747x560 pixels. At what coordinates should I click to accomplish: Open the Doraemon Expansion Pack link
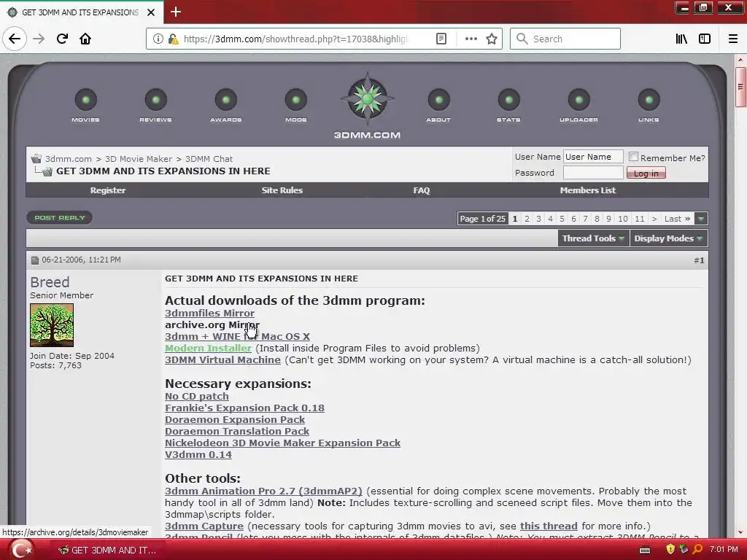235,419
